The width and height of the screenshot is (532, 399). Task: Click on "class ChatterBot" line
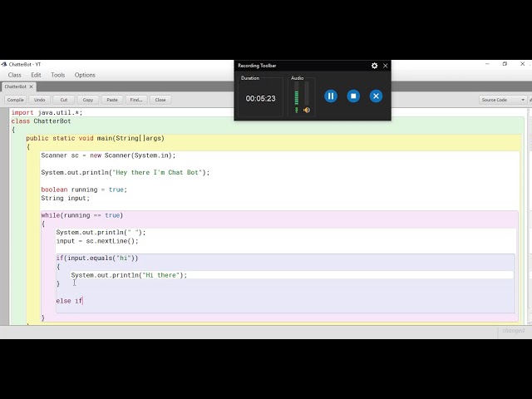pos(41,121)
